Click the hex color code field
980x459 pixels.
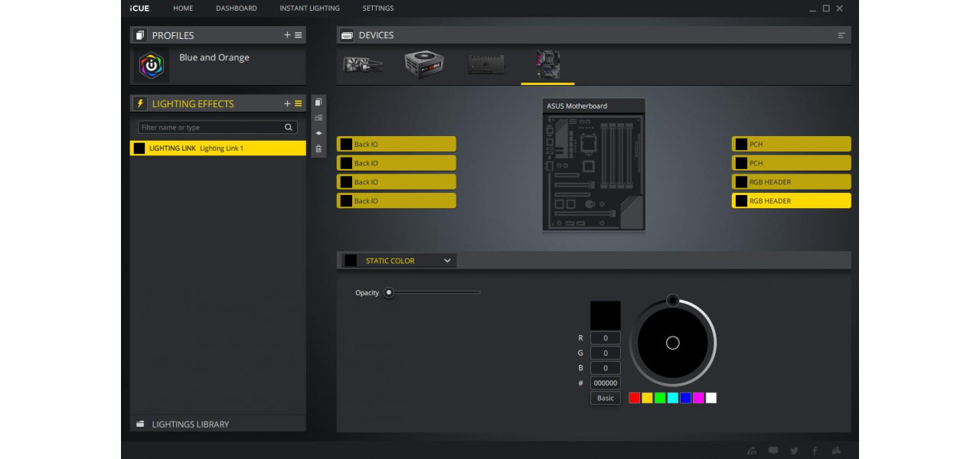pos(606,383)
